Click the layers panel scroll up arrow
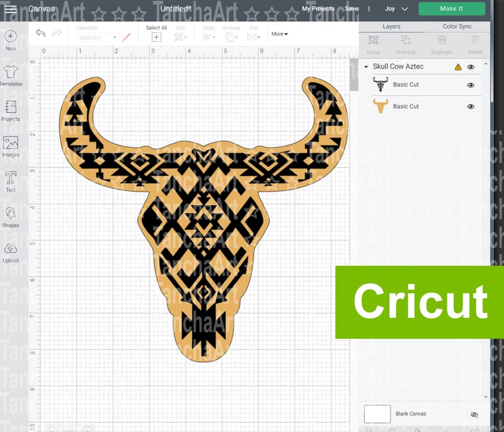The height and width of the screenshot is (432, 504). coord(486,64)
